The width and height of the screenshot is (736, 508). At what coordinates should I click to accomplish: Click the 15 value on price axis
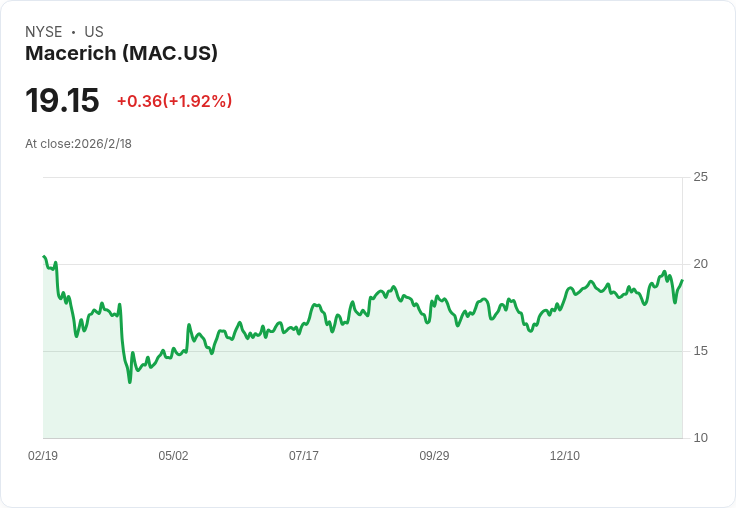(x=701, y=351)
